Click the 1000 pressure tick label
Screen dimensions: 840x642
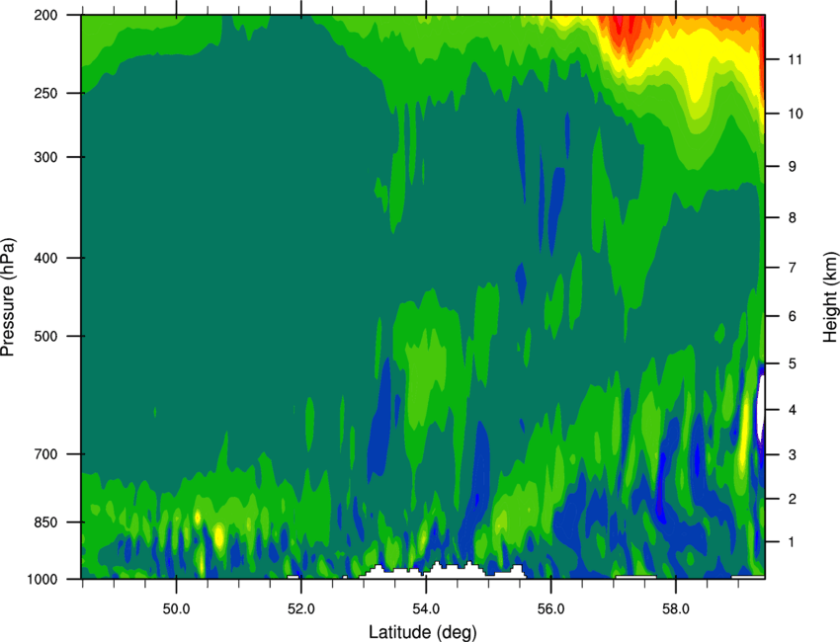[x=42, y=579]
